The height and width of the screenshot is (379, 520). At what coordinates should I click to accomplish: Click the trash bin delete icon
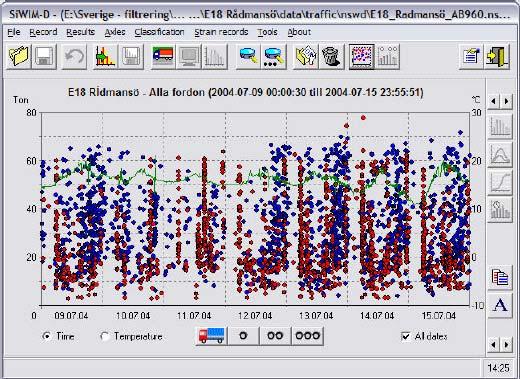pyautogui.click(x=331, y=56)
